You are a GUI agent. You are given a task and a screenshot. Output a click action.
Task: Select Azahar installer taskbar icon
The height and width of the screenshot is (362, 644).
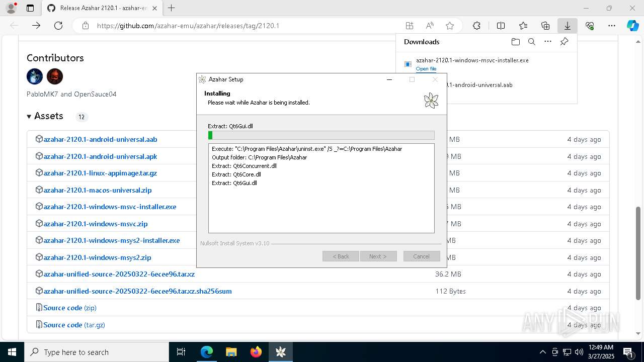(x=281, y=352)
